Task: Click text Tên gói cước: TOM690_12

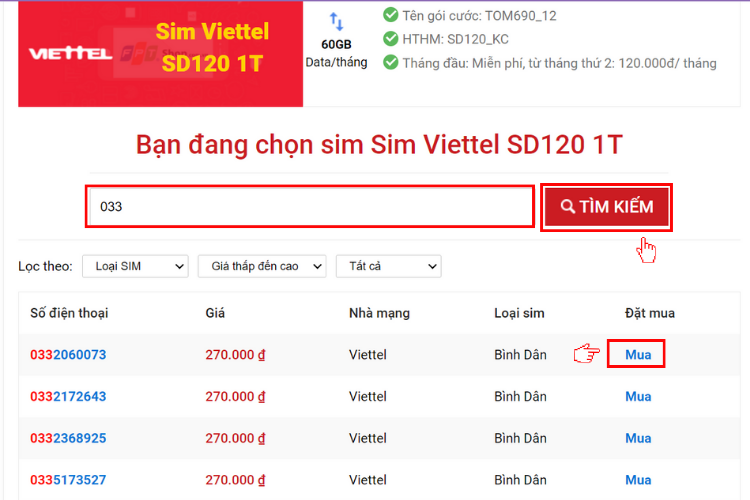Action: coord(479,16)
